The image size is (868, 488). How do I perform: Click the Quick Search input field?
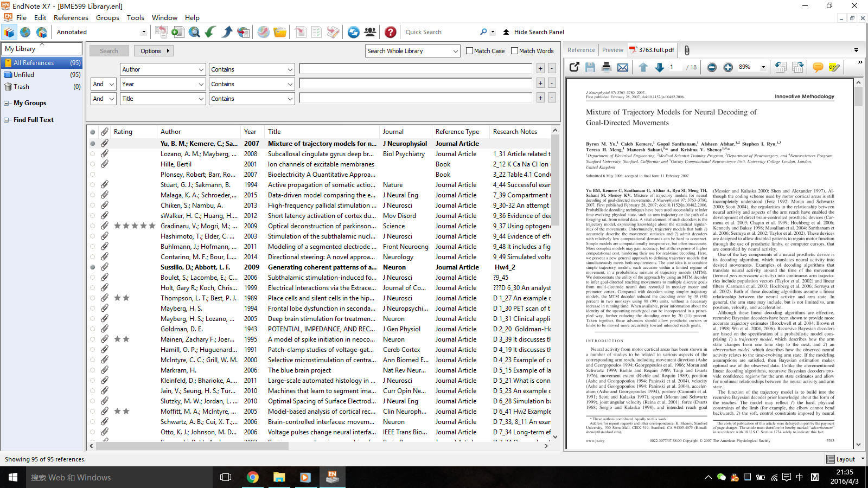[439, 32]
